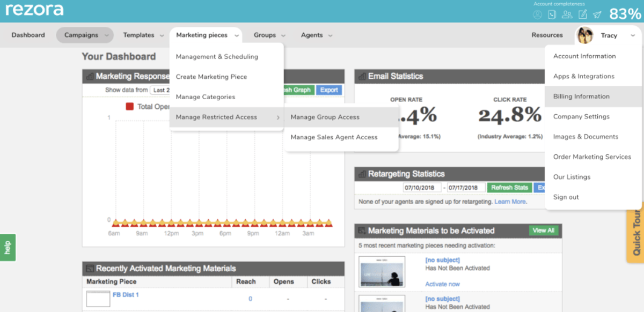Click the send paper-plane icon in header
Screen dimensions: 644x312
point(597,14)
